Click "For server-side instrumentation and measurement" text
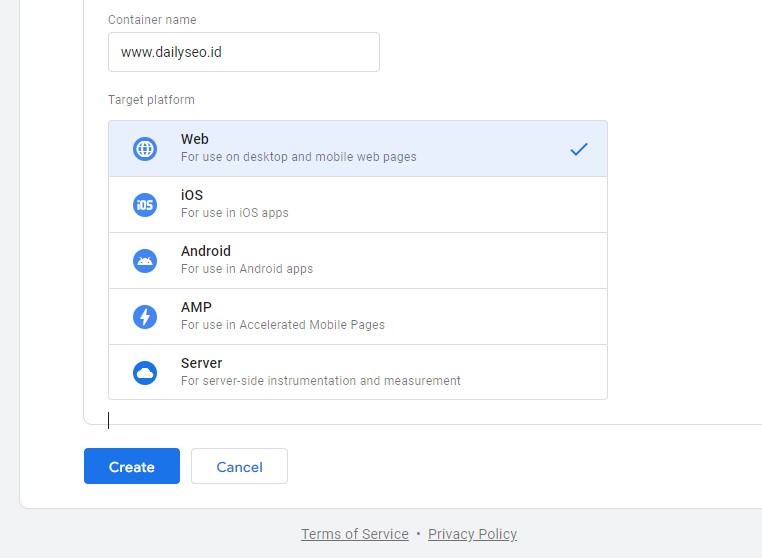The image size is (762, 558). point(321,381)
